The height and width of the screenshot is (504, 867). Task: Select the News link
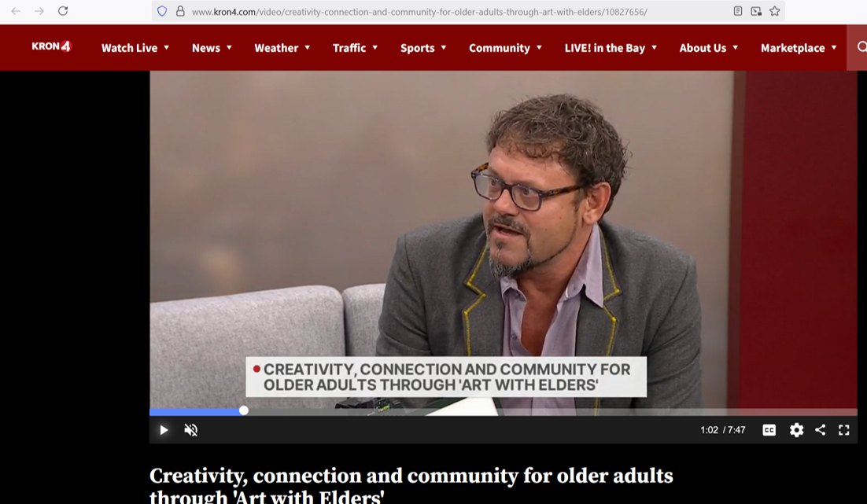pyautogui.click(x=205, y=48)
